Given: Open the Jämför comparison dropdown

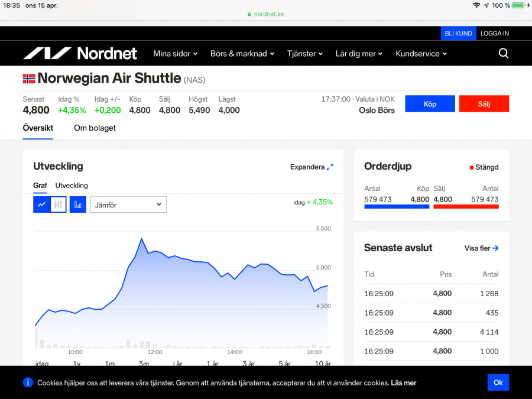Looking at the screenshot, I should 129,205.
